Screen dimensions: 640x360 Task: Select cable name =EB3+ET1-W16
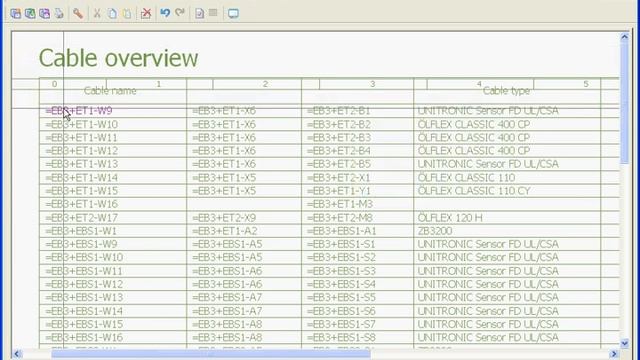coord(82,204)
